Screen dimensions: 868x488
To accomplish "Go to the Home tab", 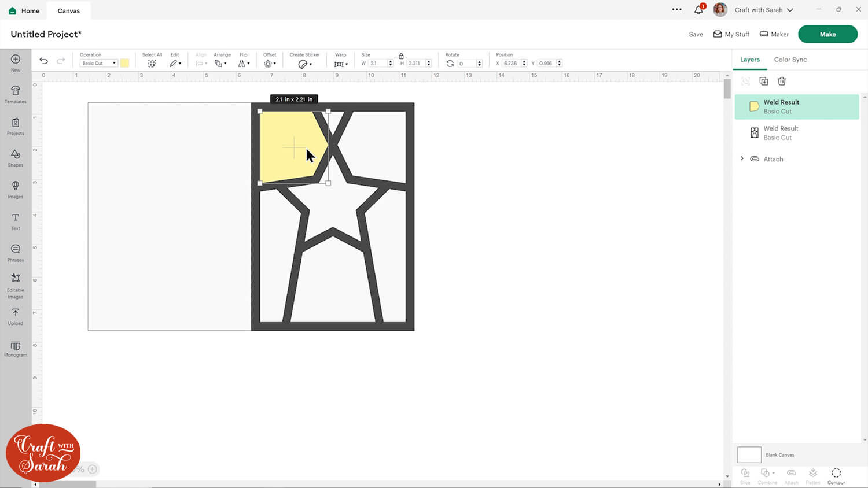I will (x=24, y=10).
